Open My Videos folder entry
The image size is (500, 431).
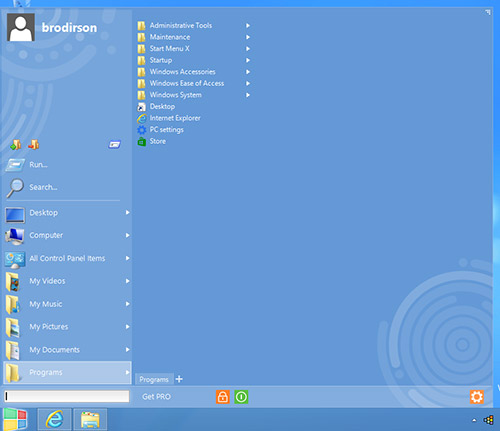coord(67,281)
